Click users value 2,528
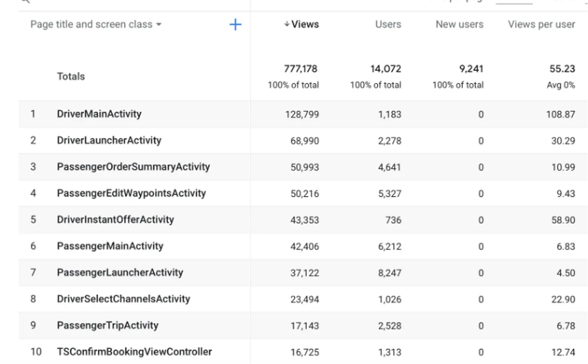The width and height of the screenshot is (588, 364). pos(389,326)
